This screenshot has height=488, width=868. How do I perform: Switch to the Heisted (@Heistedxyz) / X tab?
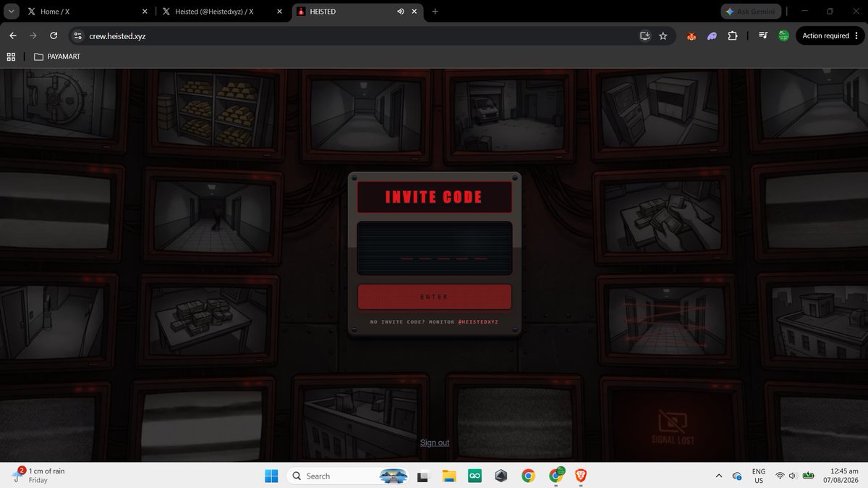click(x=224, y=12)
